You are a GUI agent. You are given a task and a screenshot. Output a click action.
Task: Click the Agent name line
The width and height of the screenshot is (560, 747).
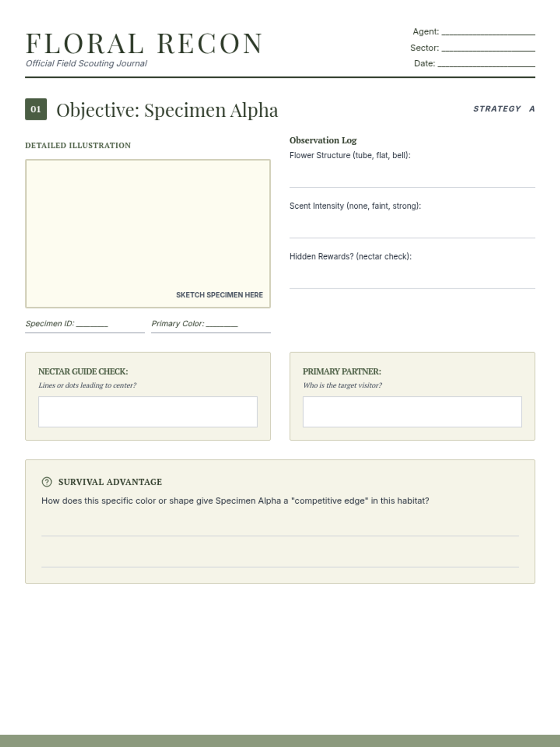[488, 32]
